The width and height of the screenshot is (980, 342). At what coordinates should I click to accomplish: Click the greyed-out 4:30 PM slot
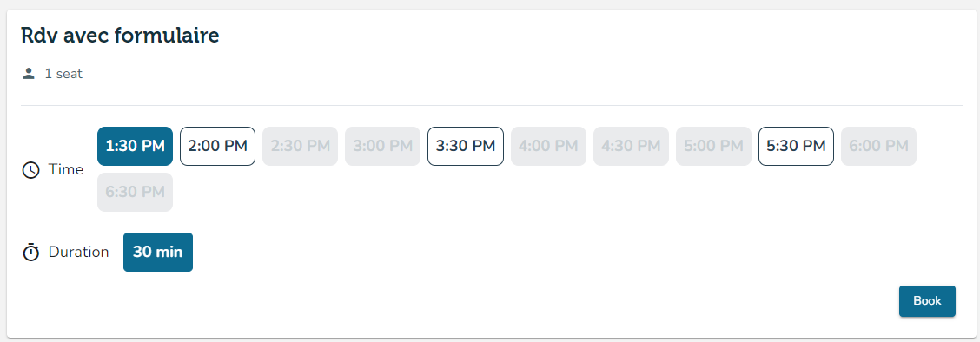[631, 146]
